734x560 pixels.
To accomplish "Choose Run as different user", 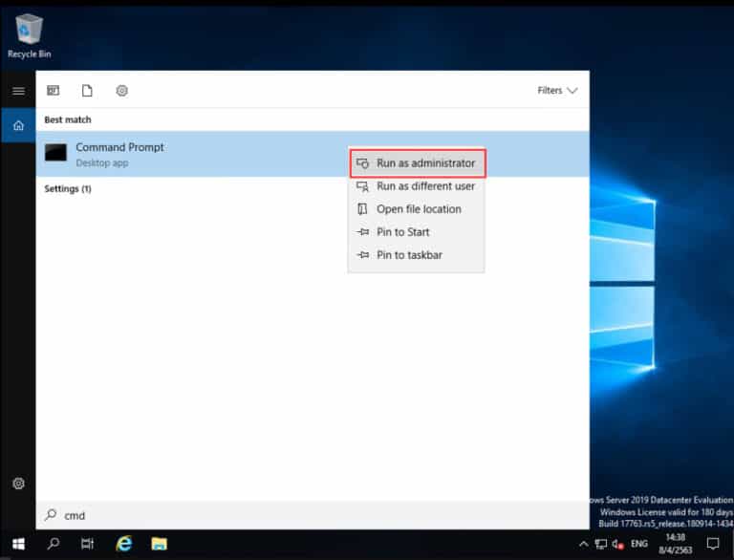I will tap(416, 186).
